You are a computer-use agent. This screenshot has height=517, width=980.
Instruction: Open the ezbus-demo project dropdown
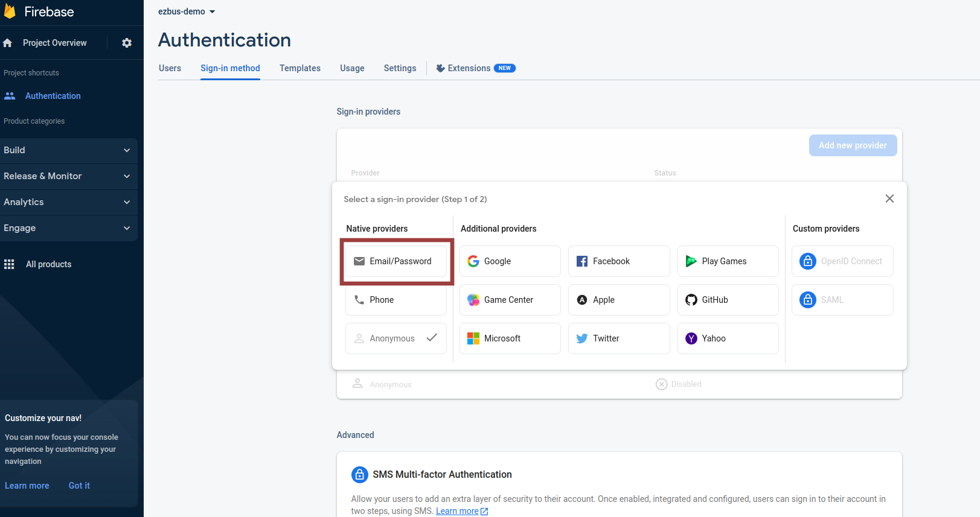click(187, 11)
